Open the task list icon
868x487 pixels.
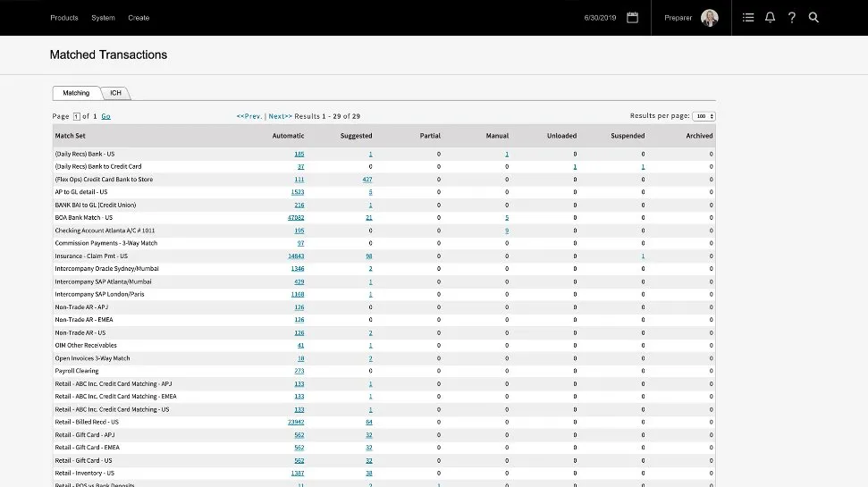coord(748,18)
